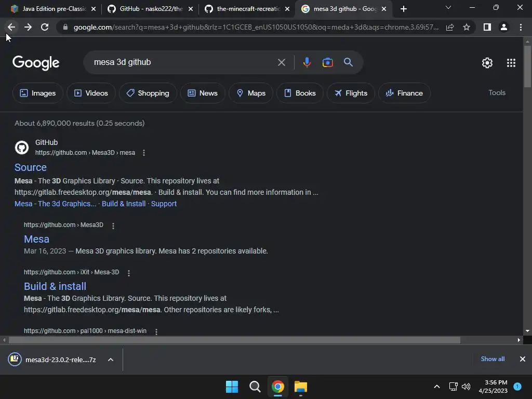Open options for the pal1000 mesa-dist-win result
Screen dimensions: 532x399
click(156, 331)
